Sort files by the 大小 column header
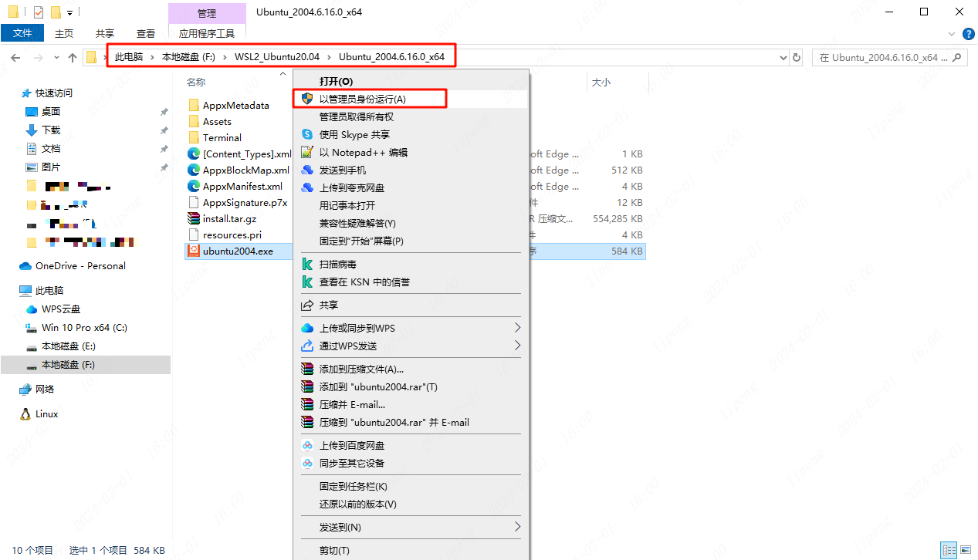978x560 pixels. point(601,81)
